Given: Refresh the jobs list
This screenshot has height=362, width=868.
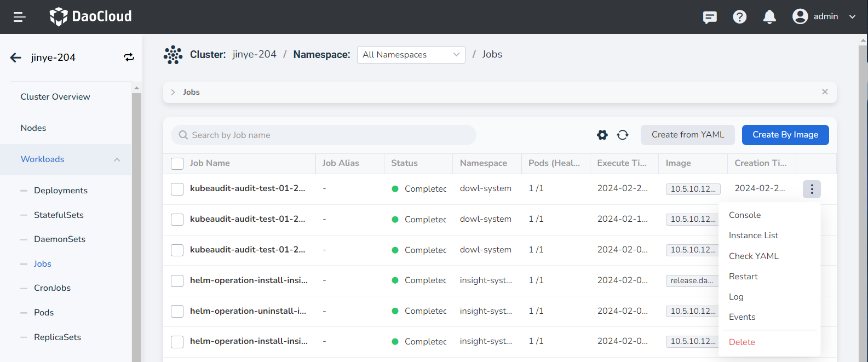Looking at the screenshot, I should pos(623,135).
